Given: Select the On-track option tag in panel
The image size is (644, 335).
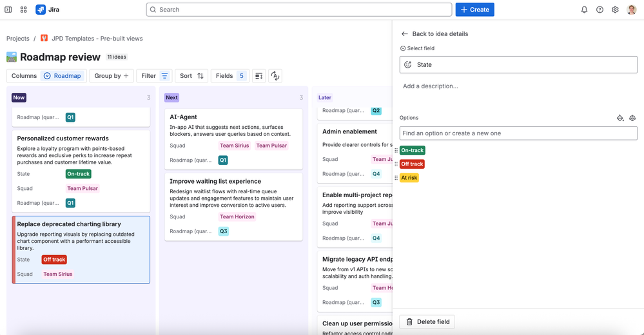Looking at the screenshot, I should [413, 150].
